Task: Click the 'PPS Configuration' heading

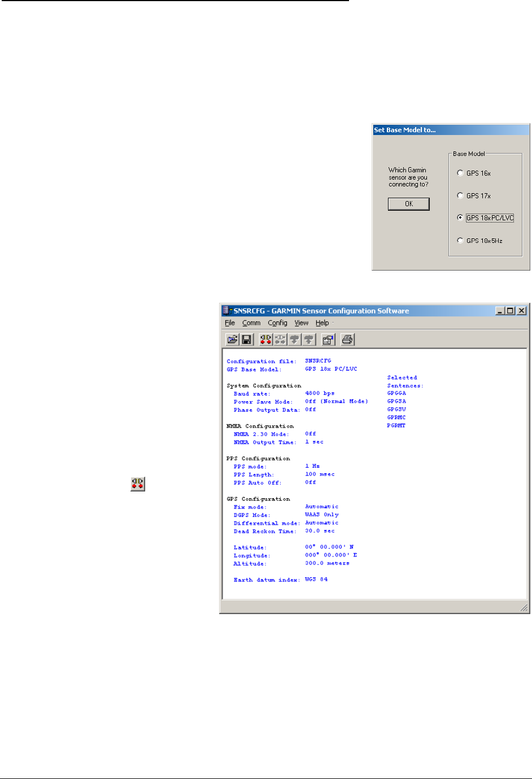Action: pyautogui.click(x=258, y=459)
